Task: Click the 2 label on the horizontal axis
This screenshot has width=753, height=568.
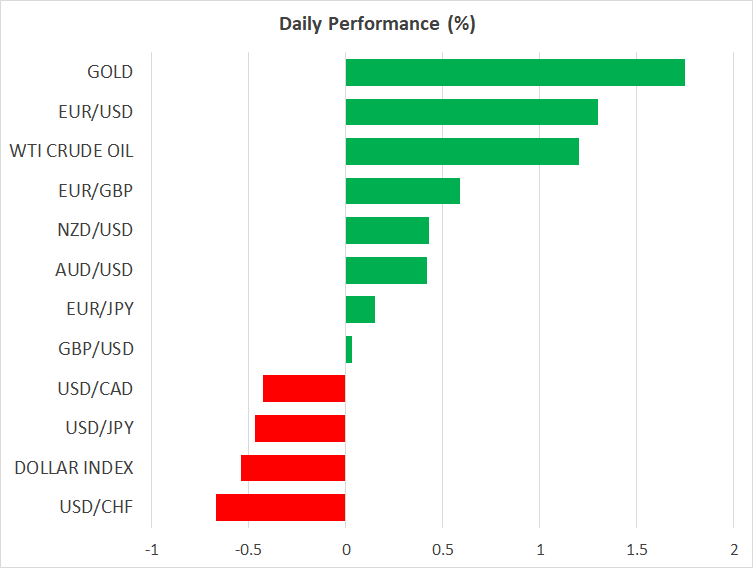Action: point(733,550)
